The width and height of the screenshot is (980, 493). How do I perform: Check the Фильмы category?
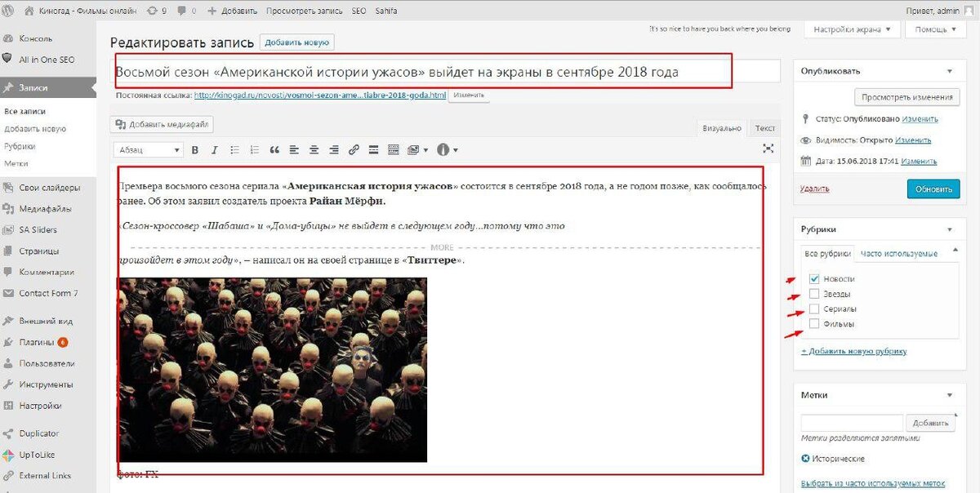pos(813,324)
